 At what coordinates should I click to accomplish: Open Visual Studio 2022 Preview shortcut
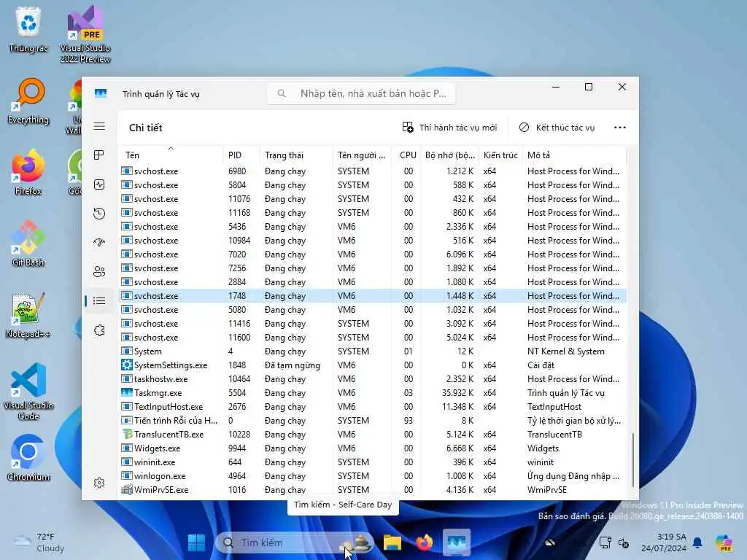click(85, 34)
